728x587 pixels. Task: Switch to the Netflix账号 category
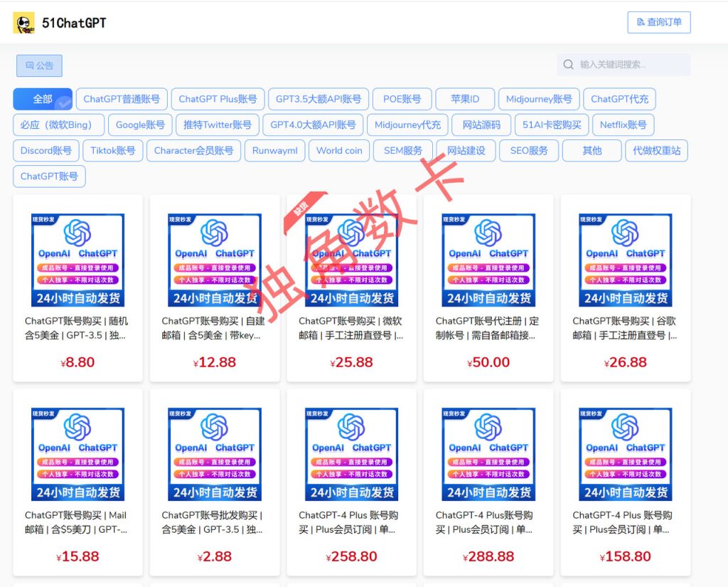point(623,125)
